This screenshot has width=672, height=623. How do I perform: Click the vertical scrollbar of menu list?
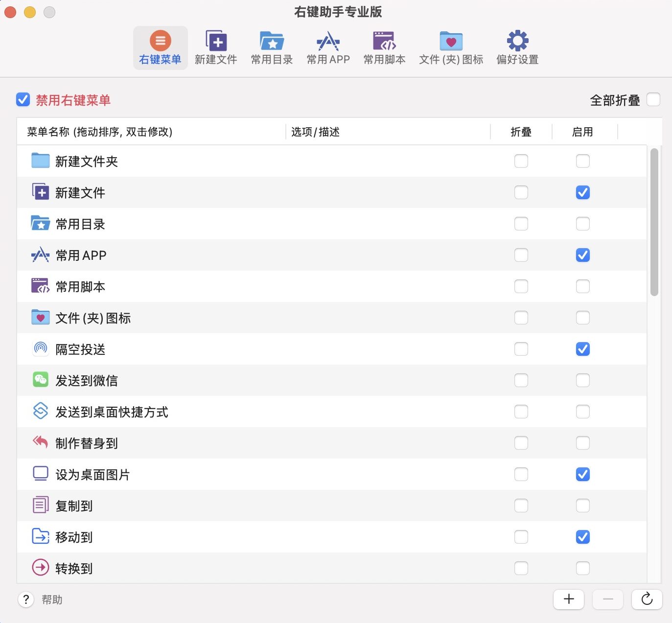[654, 222]
